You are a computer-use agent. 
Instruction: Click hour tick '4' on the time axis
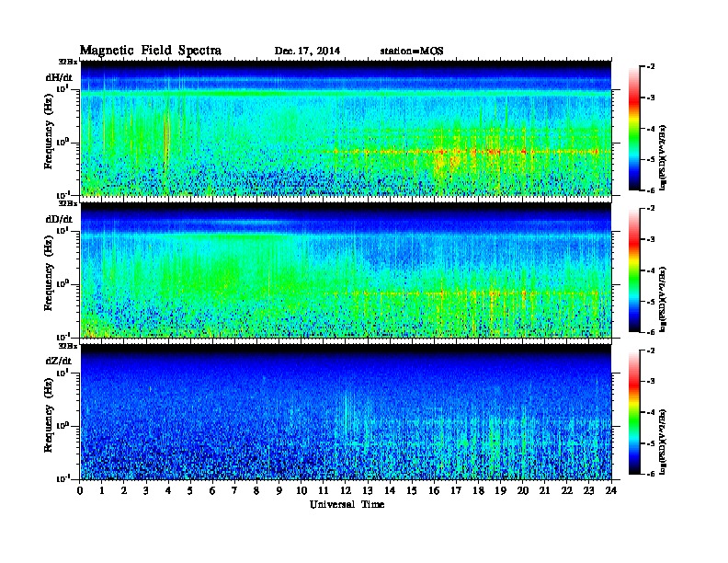(168, 491)
